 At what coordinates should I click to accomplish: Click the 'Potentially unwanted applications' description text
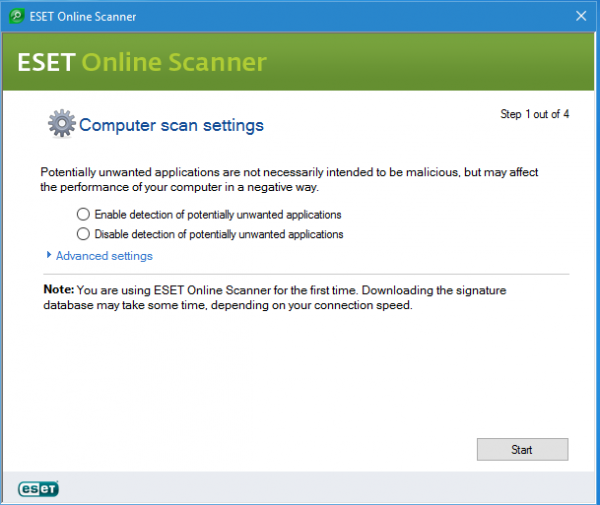point(289,179)
